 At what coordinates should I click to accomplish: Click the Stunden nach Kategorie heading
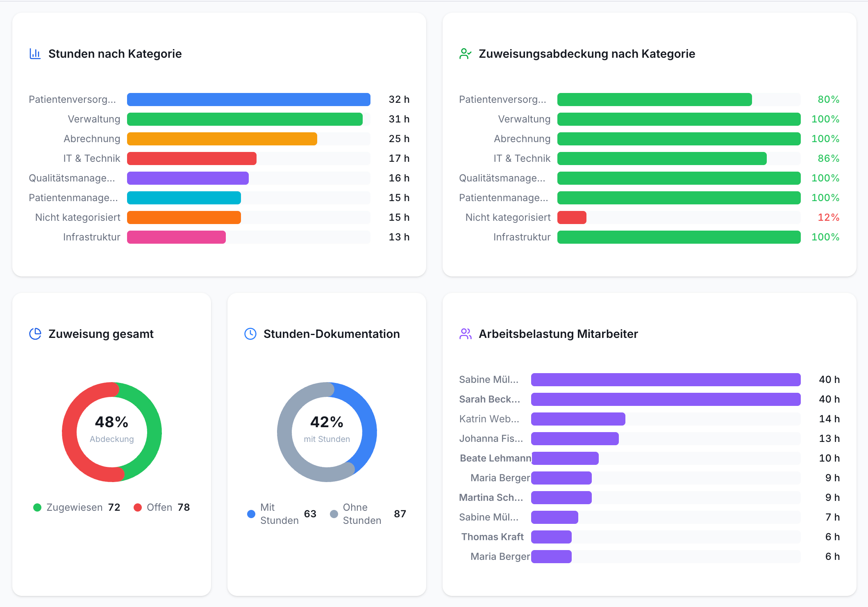coord(115,54)
